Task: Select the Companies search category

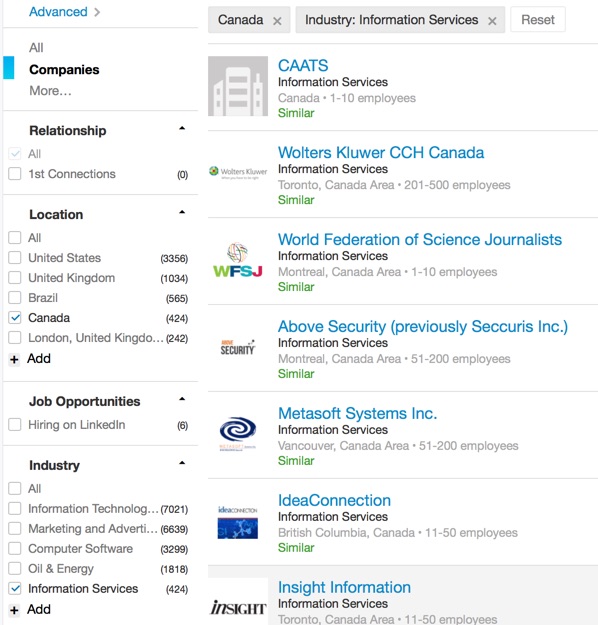Action: [x=64, y=69]
